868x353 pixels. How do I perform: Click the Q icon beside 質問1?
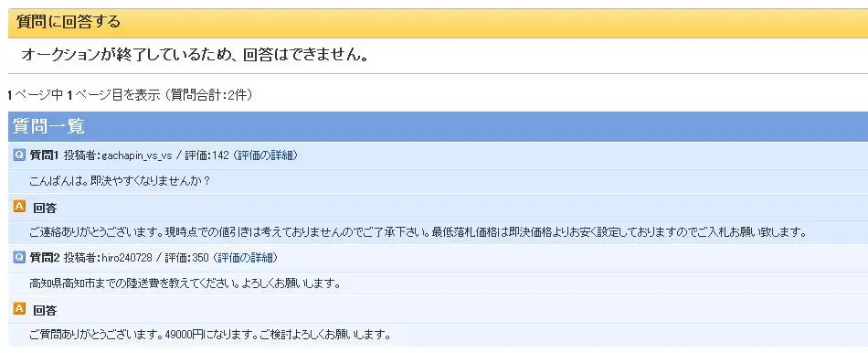(19, 155)
